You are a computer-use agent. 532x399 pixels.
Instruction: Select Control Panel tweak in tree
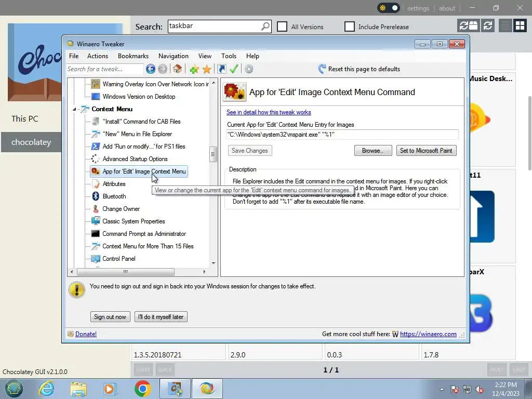(x=119, y=259)
